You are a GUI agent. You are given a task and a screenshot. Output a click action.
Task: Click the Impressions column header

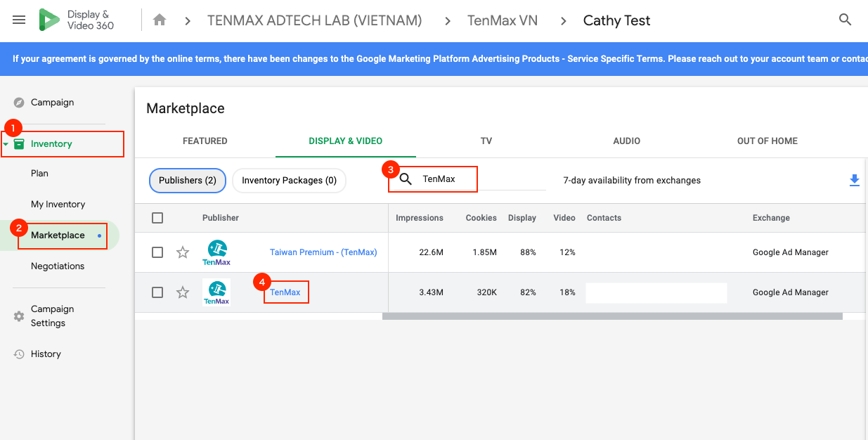point(420,218)
